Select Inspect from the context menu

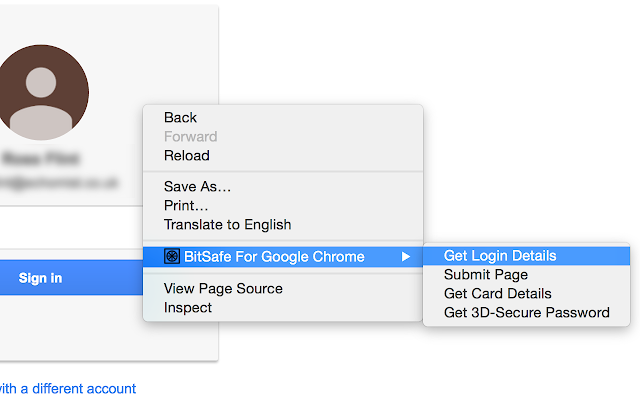click(x=188, y=308)
